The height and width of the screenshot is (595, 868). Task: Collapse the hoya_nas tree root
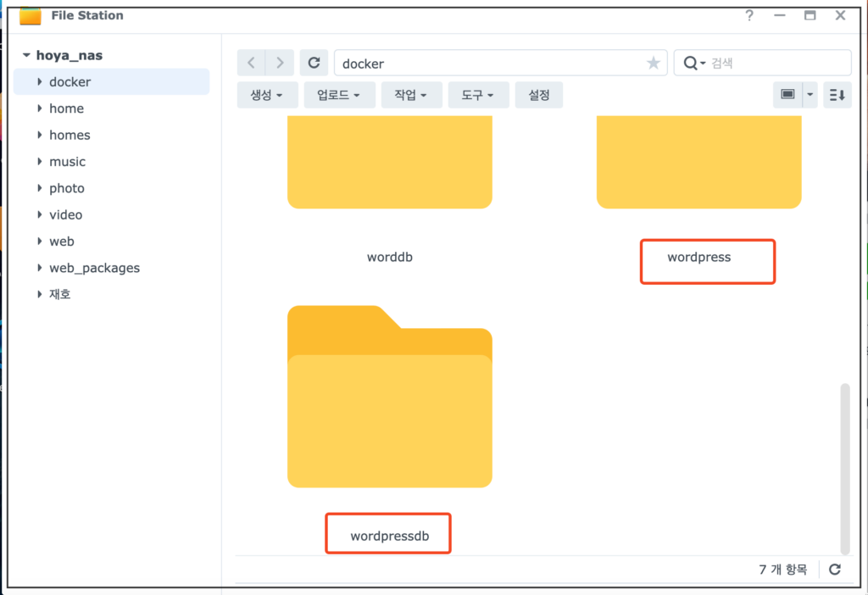(x=26, y=55)
